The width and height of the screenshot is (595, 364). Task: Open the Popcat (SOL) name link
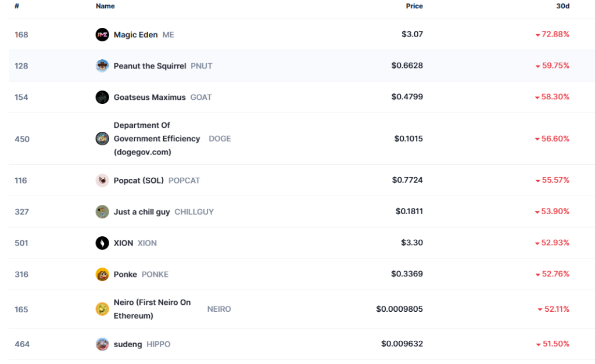click(139, 181)
